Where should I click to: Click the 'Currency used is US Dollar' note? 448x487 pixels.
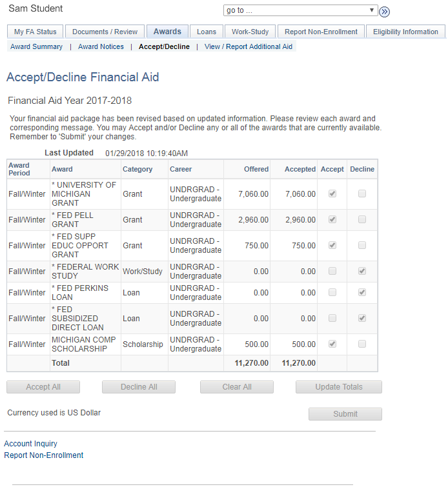[x=54, y=413]
